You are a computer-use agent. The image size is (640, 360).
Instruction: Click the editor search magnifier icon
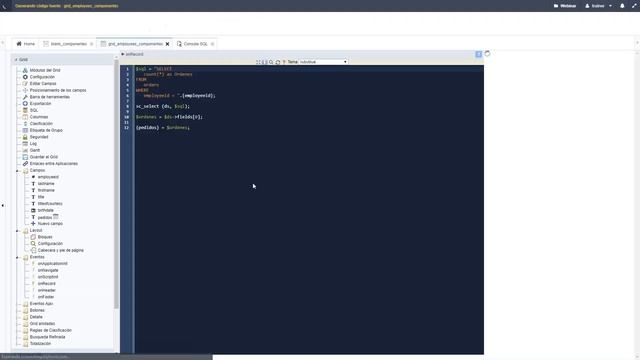coord(271,62)
